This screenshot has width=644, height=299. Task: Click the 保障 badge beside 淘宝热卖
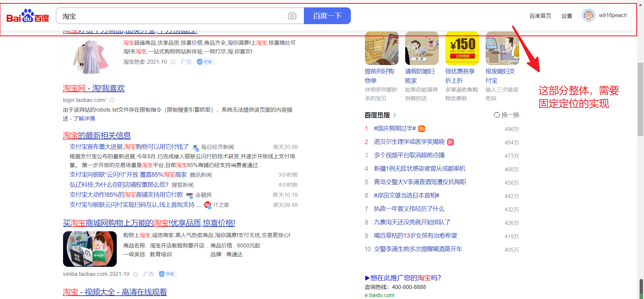205,62
